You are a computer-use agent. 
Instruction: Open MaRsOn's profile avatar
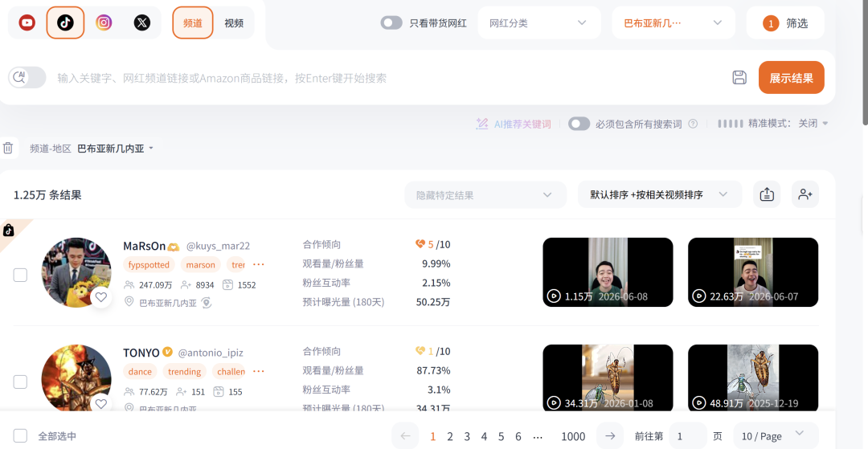point(76,272)
